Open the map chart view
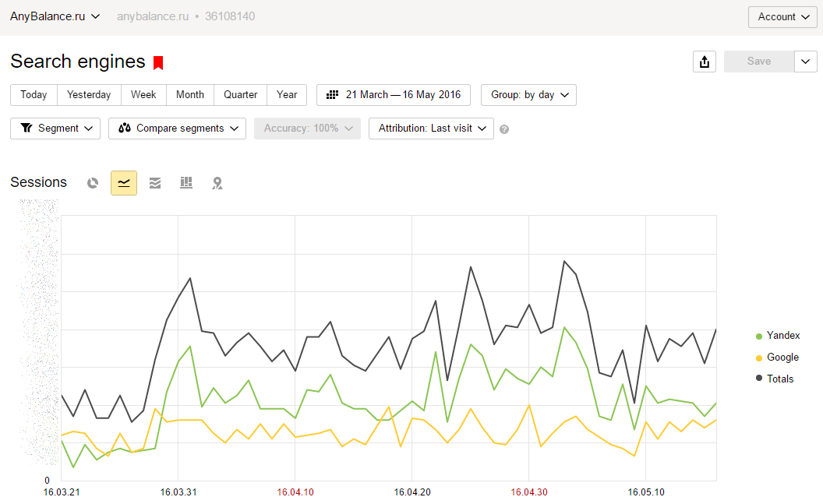Image resolution: width=823 pixels, height=504 pixels. click(217, 183)
